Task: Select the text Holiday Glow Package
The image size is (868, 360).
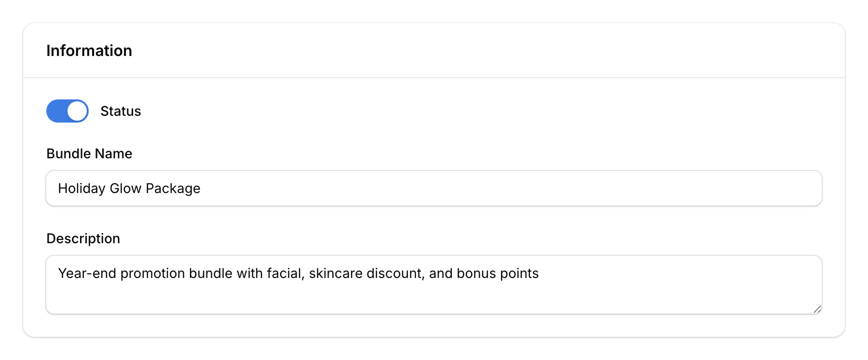Action: (129, 188)
